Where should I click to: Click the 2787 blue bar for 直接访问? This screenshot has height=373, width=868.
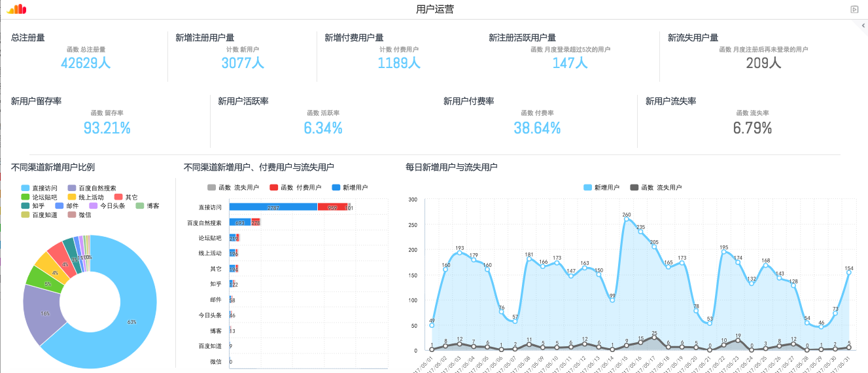coord(273,207)
